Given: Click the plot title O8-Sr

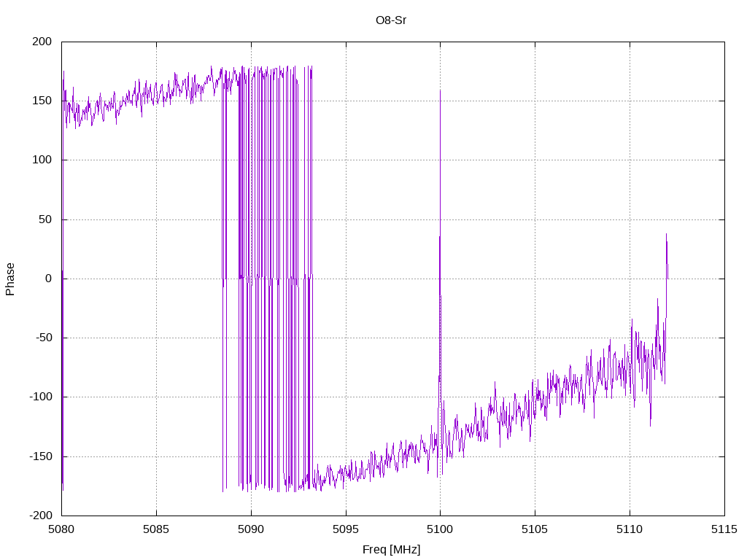Looking at the screenshot, I should (391, 20).
